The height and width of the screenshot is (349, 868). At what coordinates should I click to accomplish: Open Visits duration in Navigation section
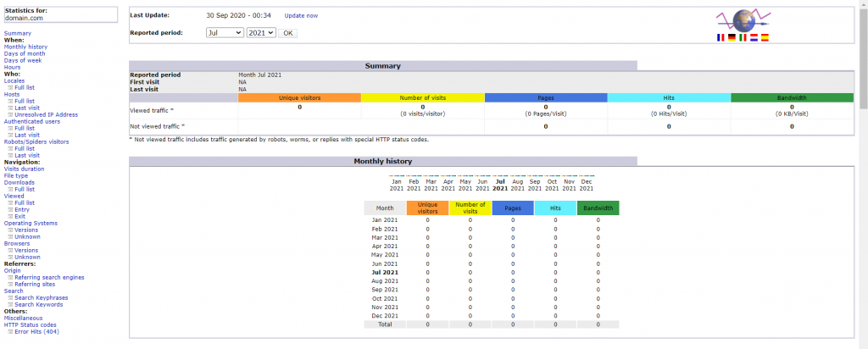pyautogui.click(x=24, y=169)
